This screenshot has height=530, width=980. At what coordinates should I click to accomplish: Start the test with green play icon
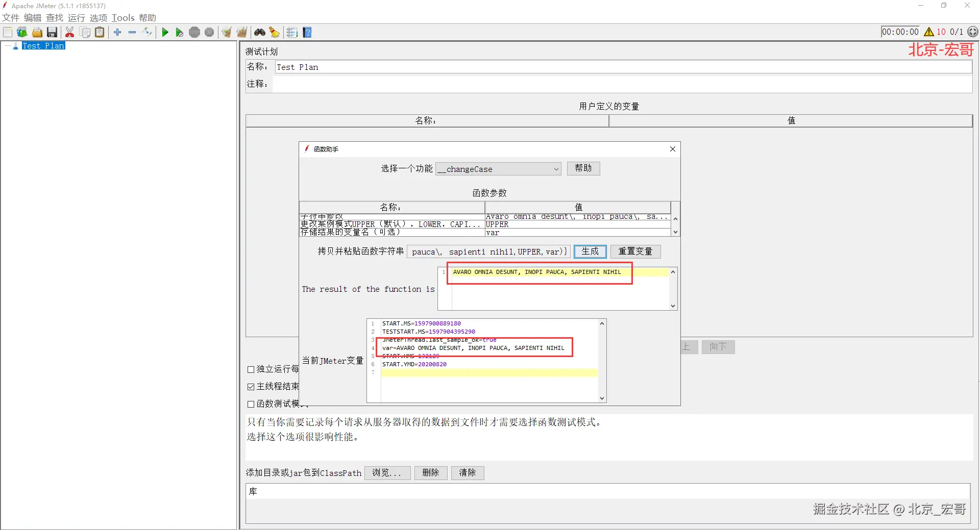(165, 32)
